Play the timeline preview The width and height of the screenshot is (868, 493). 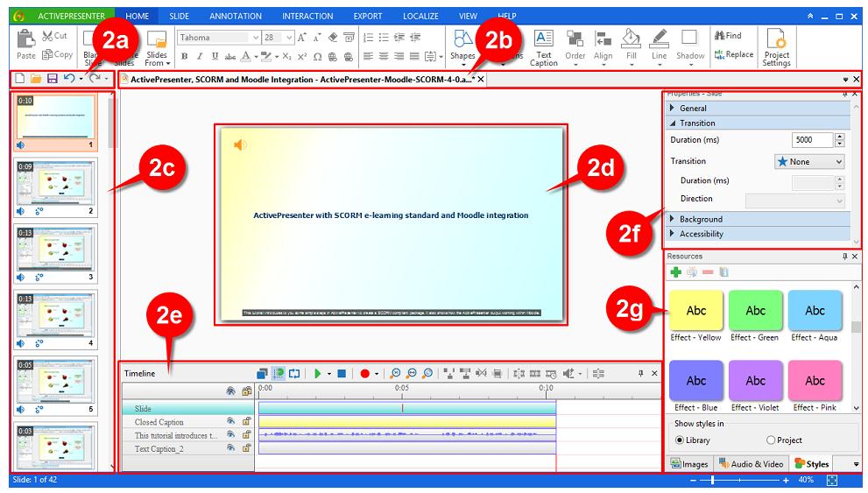click(x=317, y=374)
